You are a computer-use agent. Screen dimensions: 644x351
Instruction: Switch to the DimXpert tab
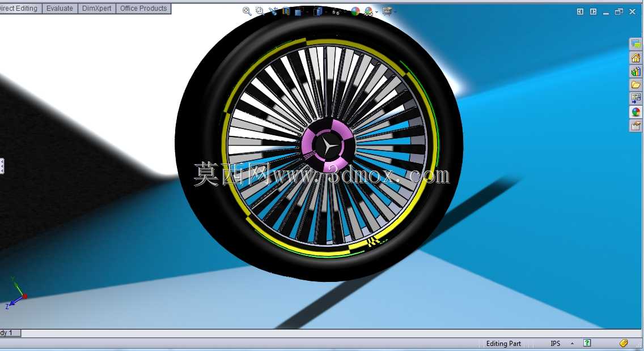96,8
